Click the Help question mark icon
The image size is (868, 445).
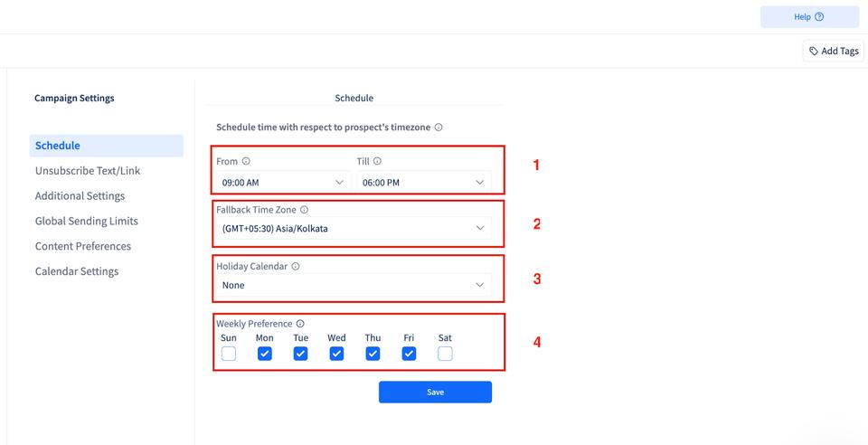point(819,16)
